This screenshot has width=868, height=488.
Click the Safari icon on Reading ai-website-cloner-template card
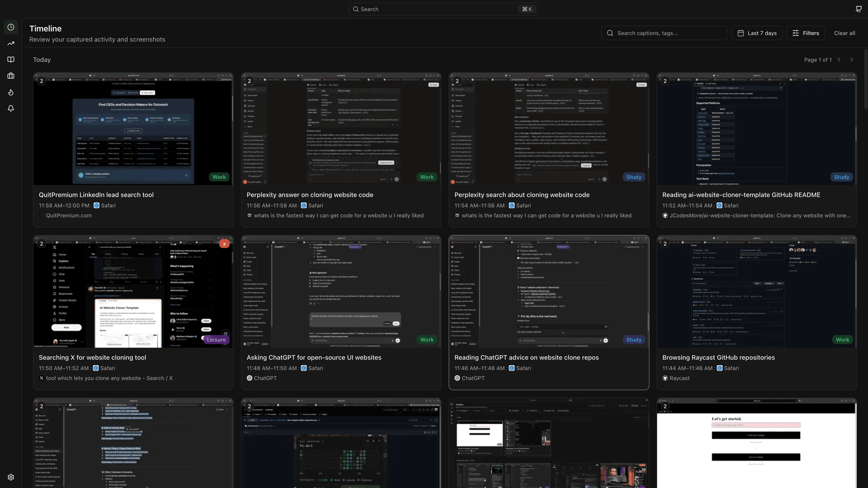pyautogui.click(x=719, y=205)
